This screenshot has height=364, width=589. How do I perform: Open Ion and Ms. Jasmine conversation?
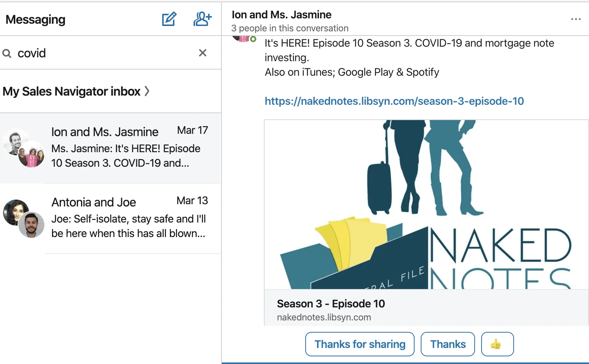(111, 148)
